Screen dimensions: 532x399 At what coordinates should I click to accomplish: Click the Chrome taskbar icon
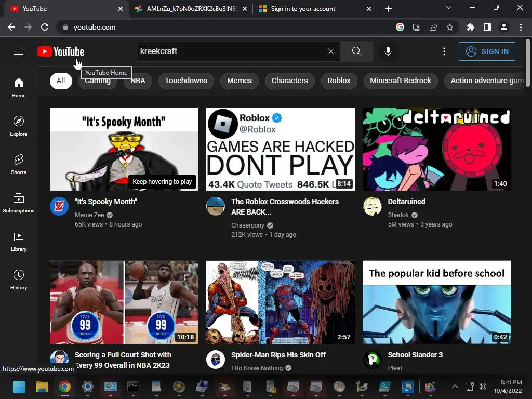click(64, 387)
